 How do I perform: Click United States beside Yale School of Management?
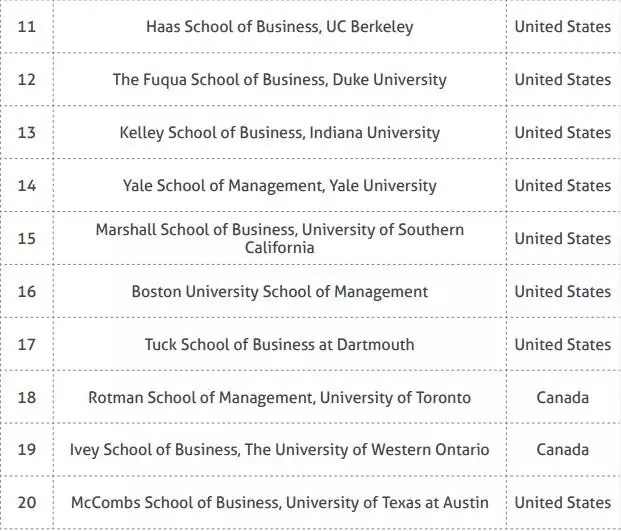pos(562,186)
